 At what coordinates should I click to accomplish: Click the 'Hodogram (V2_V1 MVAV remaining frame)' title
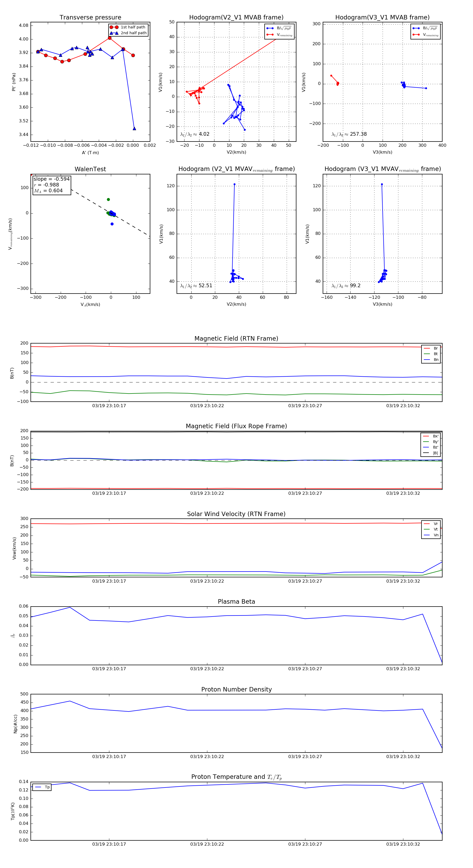click(x=236, y=169)
